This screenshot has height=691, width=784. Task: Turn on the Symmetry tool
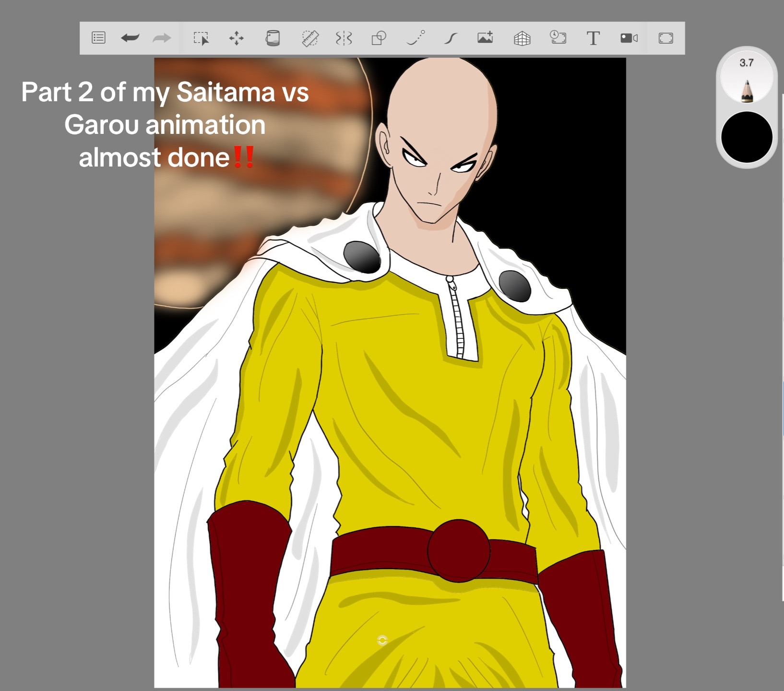[x=344, y=38]
